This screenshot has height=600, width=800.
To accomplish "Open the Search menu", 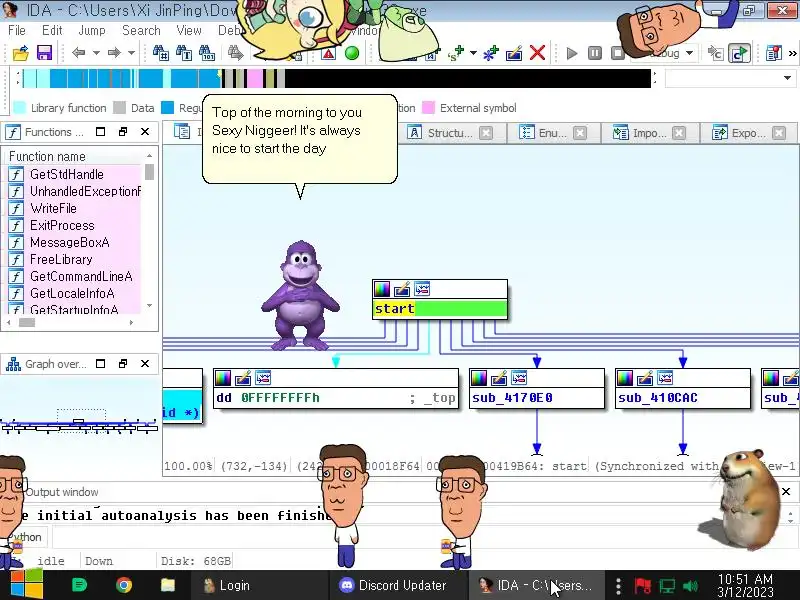I will [141, 31].
